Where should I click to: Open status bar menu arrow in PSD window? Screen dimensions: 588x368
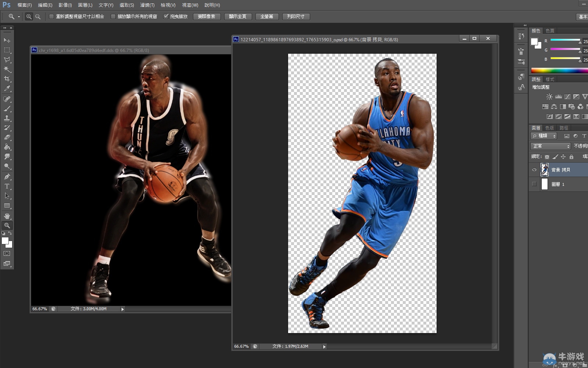point(324,347)
